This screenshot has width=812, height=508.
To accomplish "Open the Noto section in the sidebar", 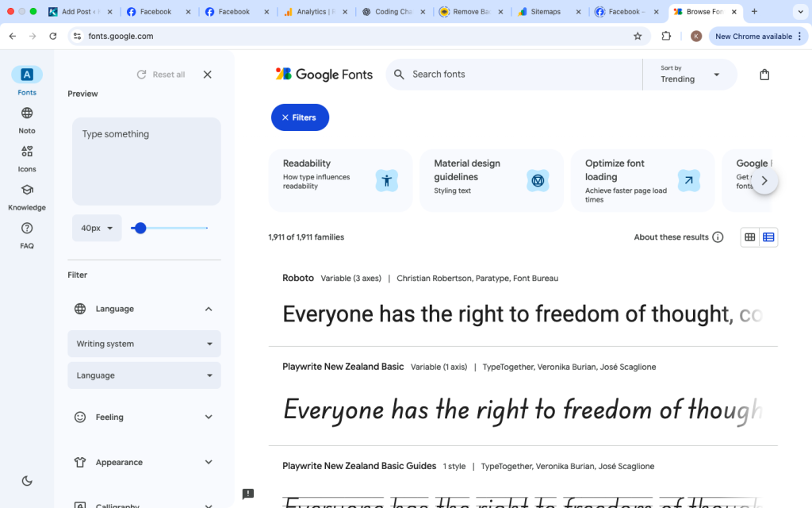I will point(26,120).
